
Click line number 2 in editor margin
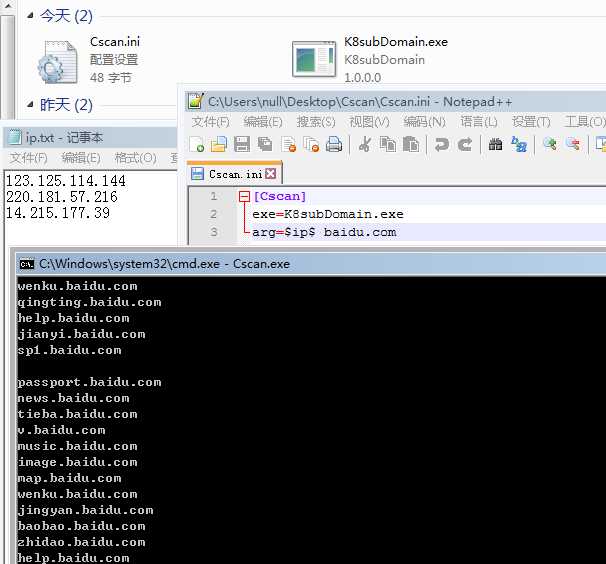tap(213, 214)
